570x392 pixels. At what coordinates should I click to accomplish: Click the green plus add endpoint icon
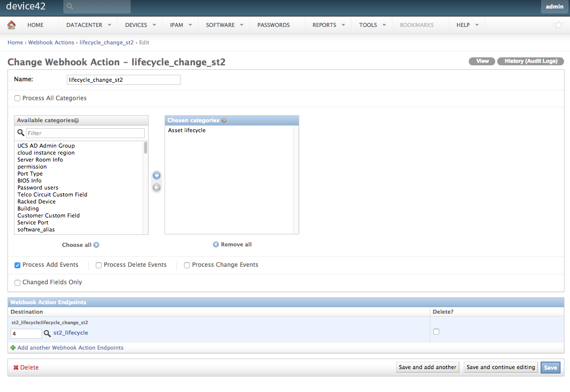tap(13, 348)
